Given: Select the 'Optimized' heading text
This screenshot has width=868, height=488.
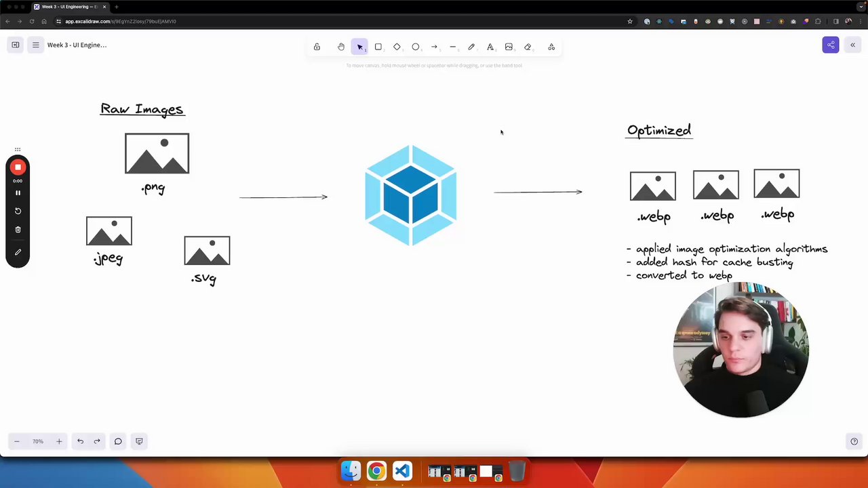Looking at the screenshot, I should coord(659,130).
